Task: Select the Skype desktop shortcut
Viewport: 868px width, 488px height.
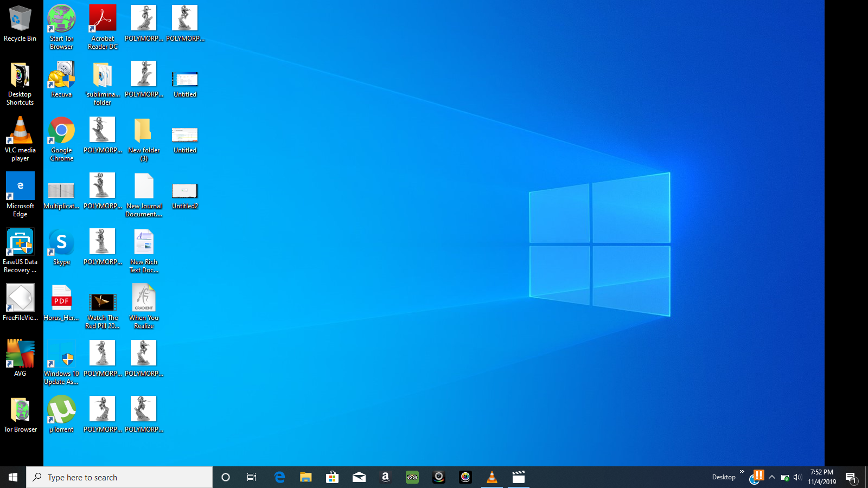Action: [61, 247]
